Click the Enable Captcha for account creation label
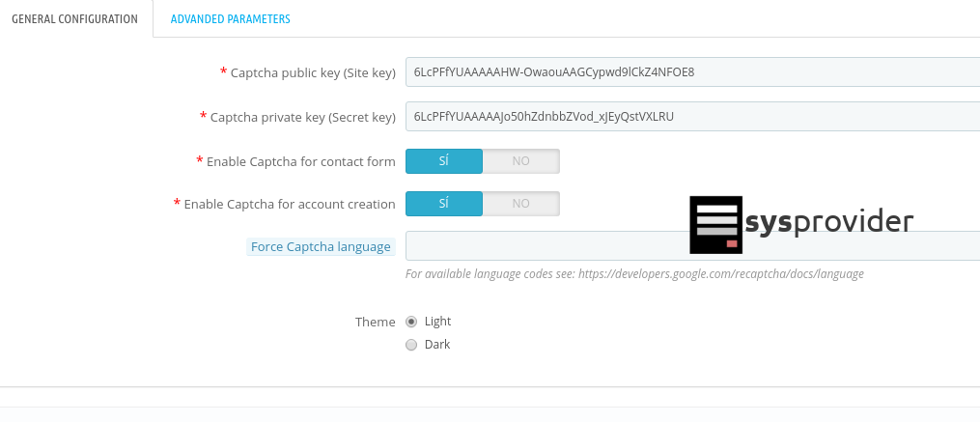980x422 pixels. tap(289, 204)
